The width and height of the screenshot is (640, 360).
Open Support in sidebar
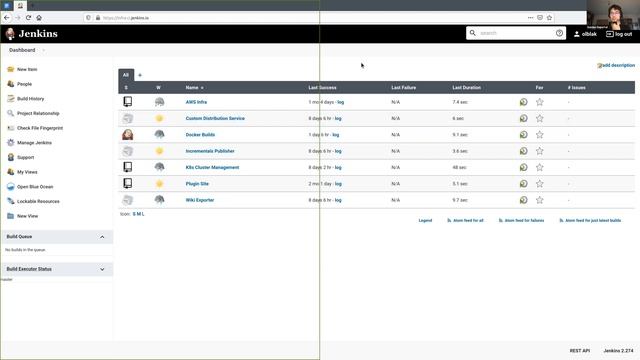pyautogui.click(x=25, y=158)
